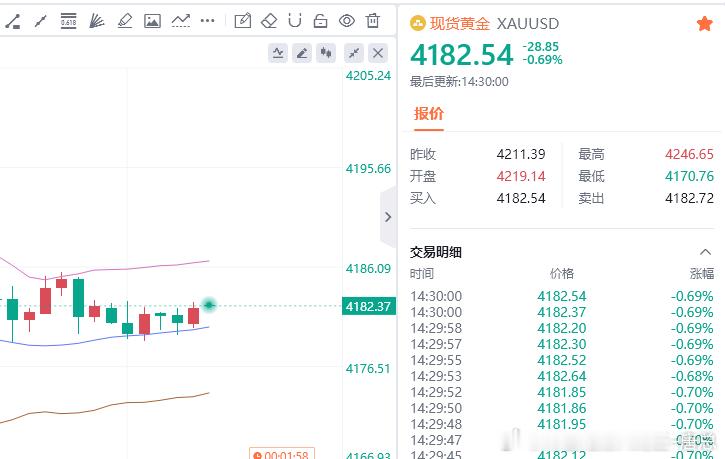The image size is (725, 459).
Task: Click the -0.69% change under header
Action: pyautogui.click(x=542, y=60)
